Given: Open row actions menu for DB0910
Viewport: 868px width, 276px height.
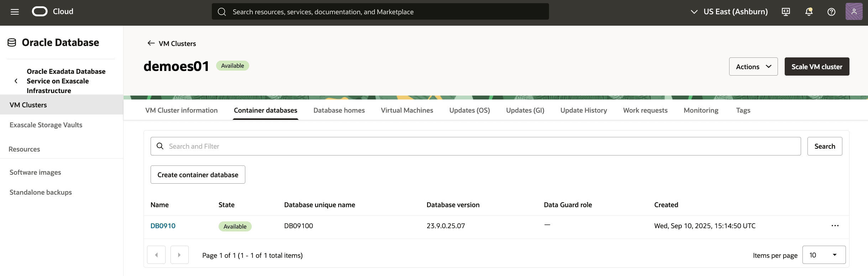Looking at the screenshot, I should click(x=835, y=226).
